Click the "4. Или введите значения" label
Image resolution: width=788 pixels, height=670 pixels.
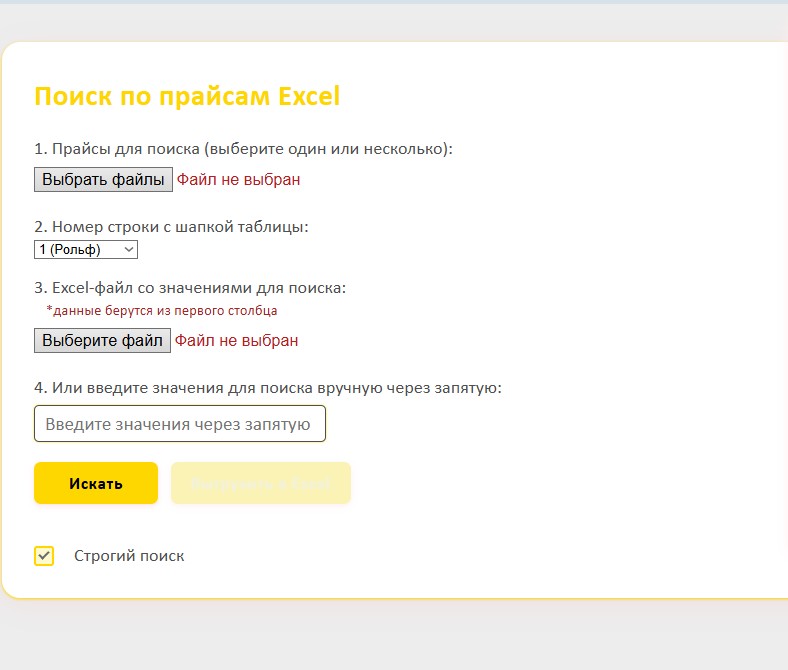pyautogui.click(x=267, y=387)
